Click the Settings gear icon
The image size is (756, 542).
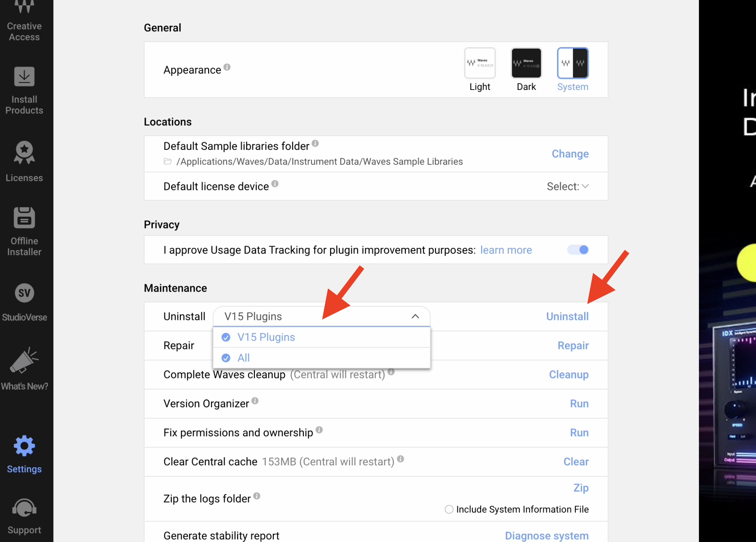pos(24,446)
